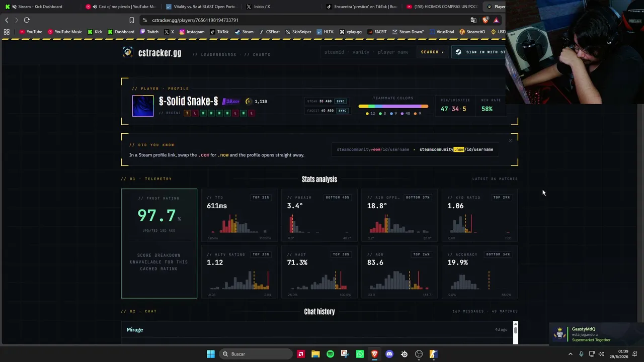Open the CSFloat bookmark
The width and height of the screenshot is (644, 362).
pos(270,32)
